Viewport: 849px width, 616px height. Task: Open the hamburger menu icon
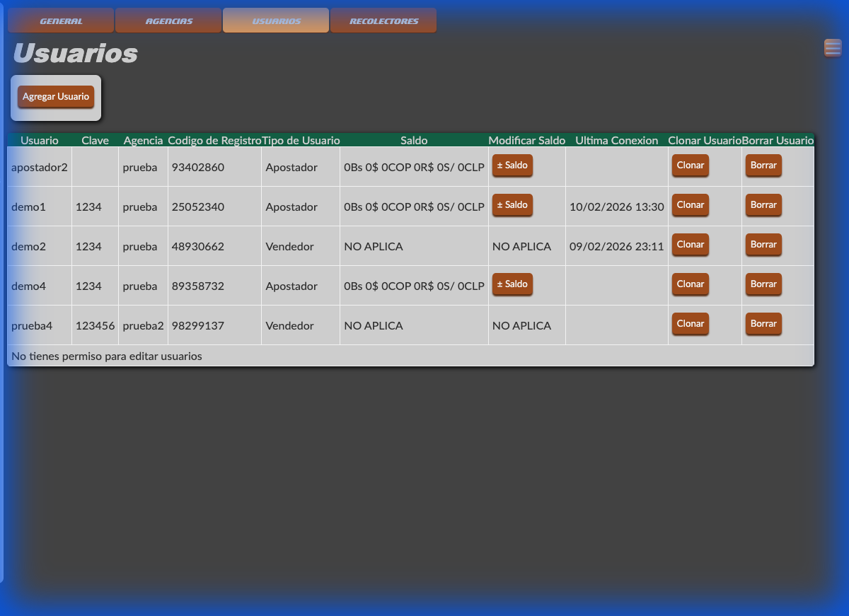(833, 48)
